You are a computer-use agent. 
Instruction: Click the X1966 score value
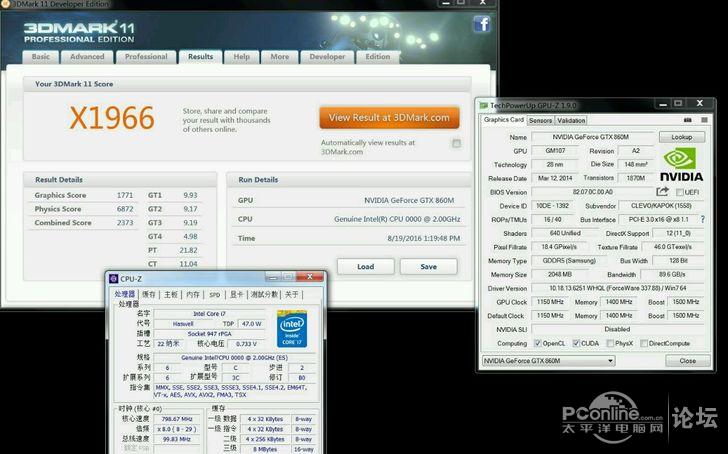pos(112,118)
